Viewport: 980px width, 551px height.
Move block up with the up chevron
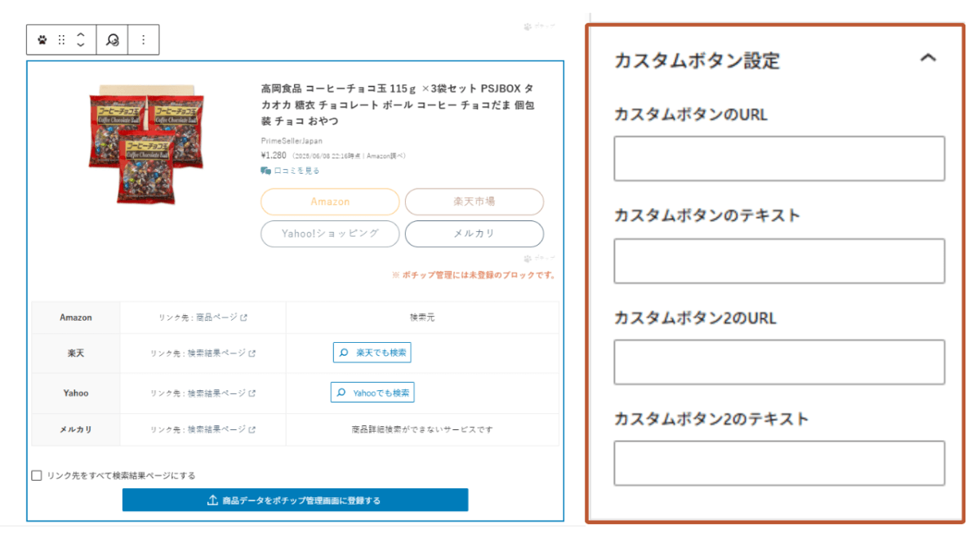click(80, 34)
